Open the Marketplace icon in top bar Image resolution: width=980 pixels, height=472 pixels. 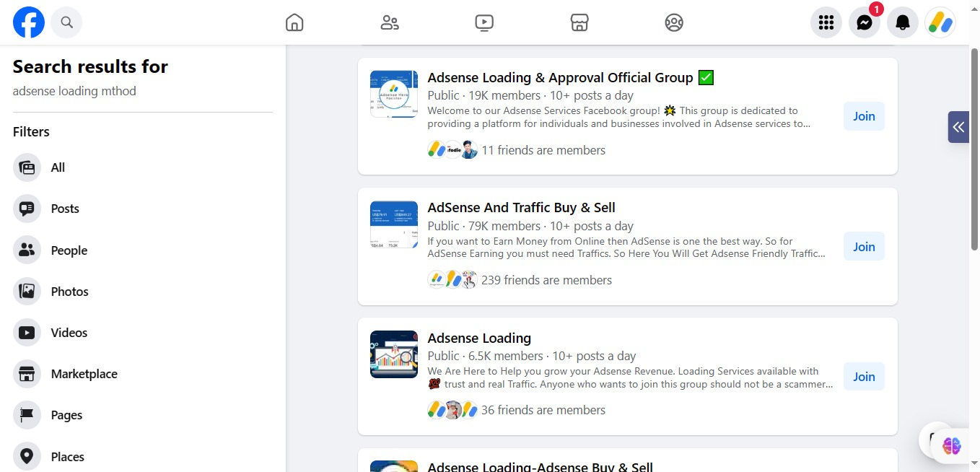(579, 23)
